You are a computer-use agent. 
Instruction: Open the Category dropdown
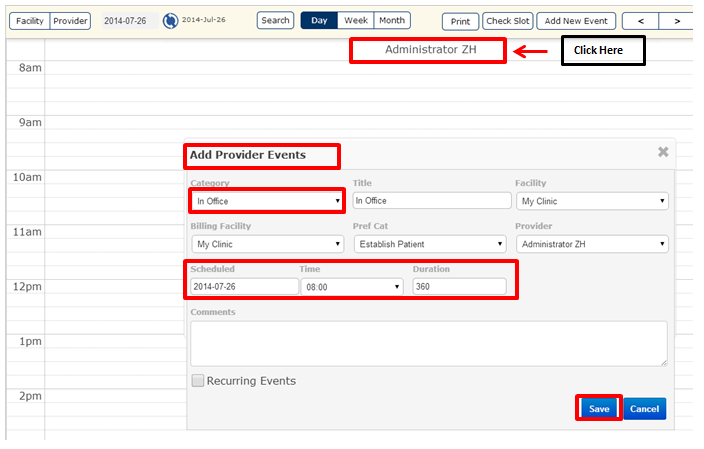tap(267, 201)
